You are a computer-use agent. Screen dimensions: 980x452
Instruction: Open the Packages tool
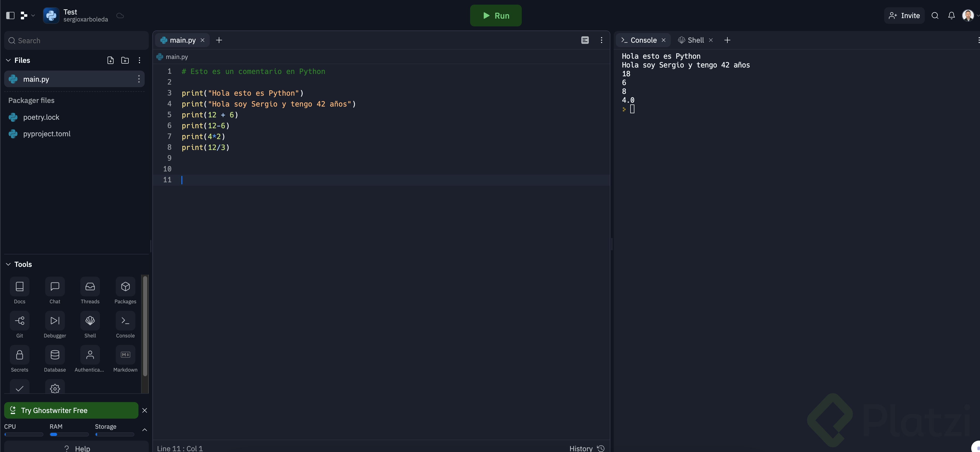(x=125, y=291)
